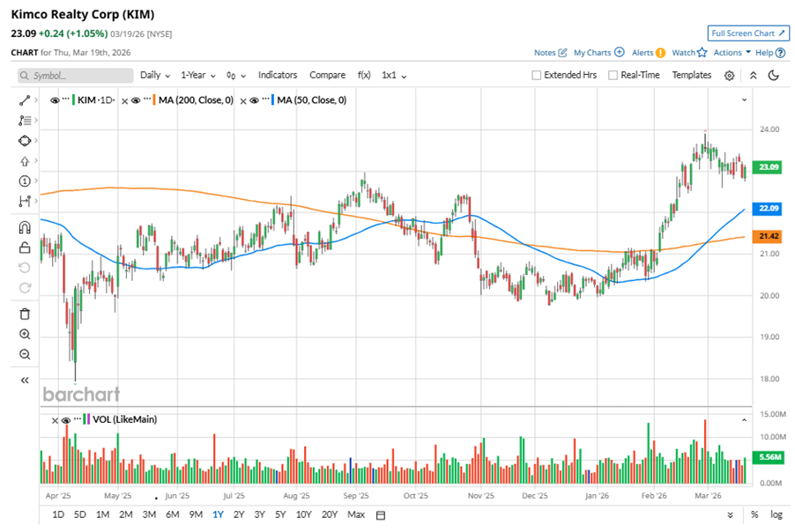
Task: Check the Real-Time option
Action: [613, 76]
